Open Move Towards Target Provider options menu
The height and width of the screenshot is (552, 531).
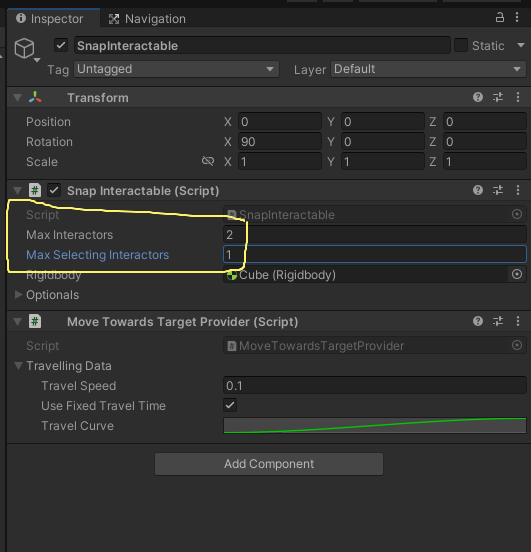pyautogui.click(x=518, y=321)
